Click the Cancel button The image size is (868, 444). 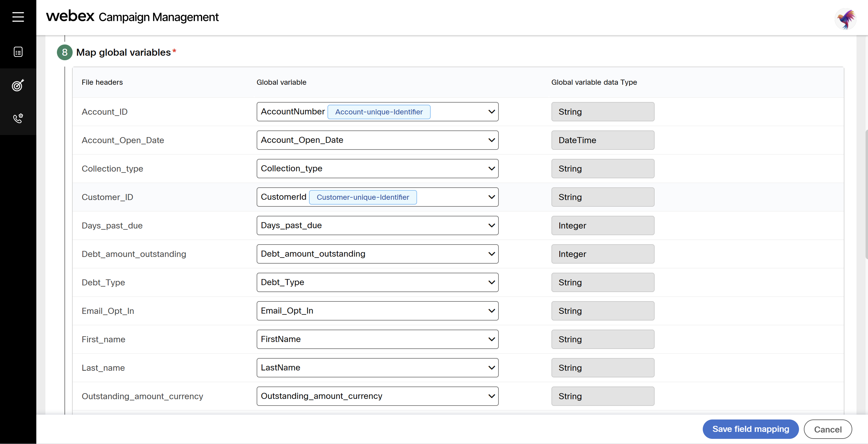[x=827, y=429]
